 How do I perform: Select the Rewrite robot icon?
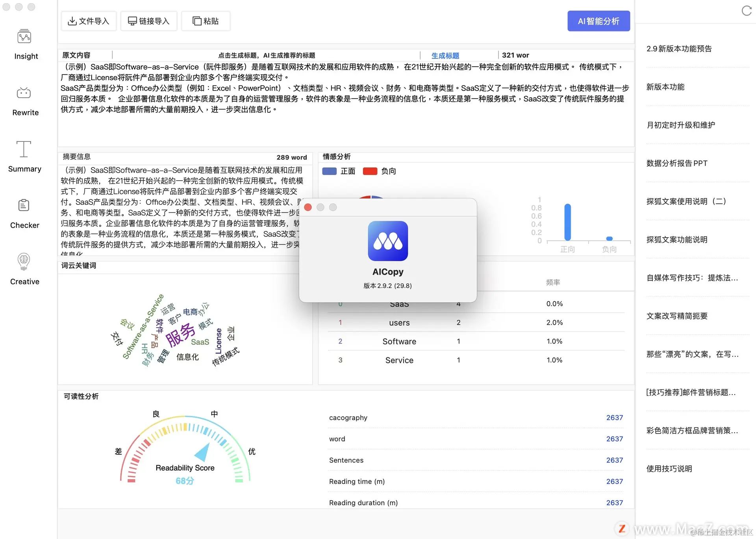tap(24, 93)
